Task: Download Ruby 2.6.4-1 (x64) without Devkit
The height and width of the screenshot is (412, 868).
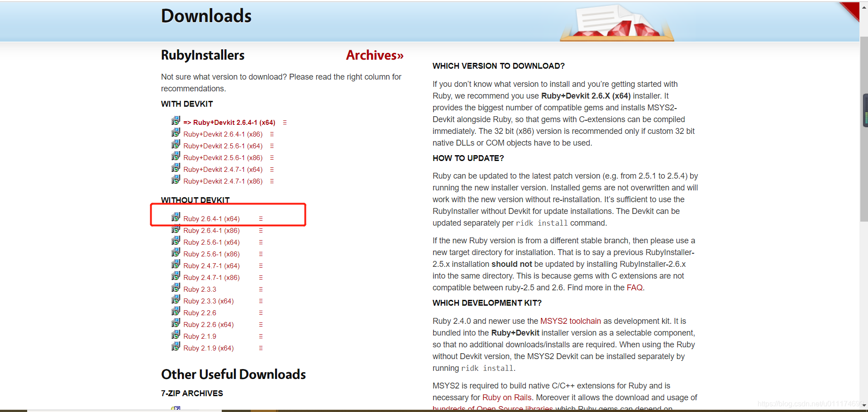Action: point(211,219)
